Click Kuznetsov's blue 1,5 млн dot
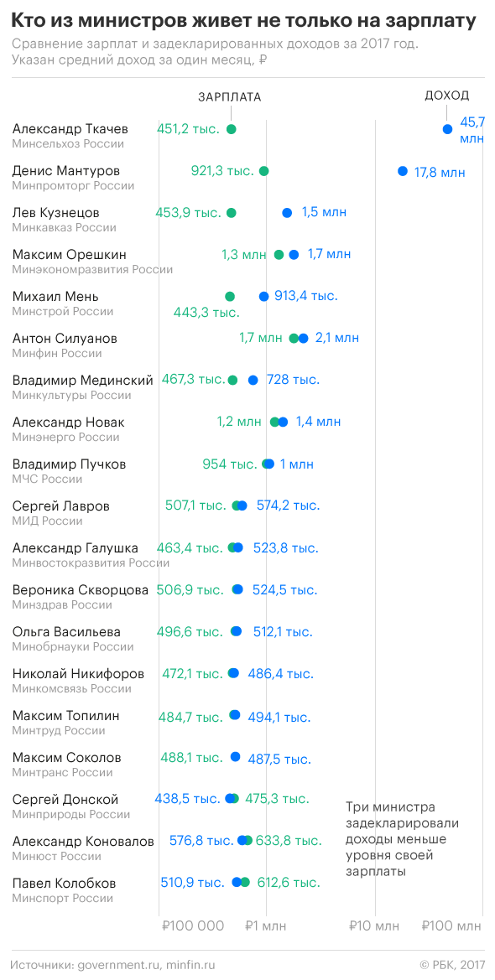 287,213
